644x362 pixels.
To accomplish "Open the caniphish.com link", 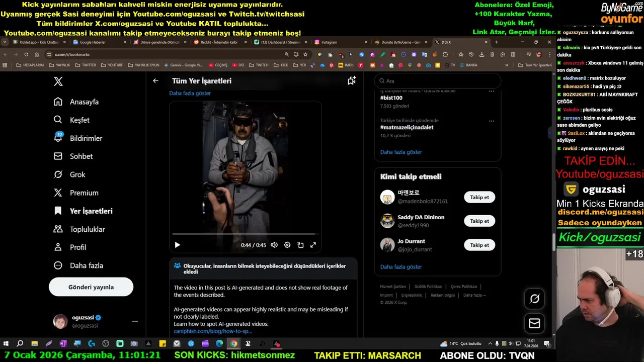I will (213, 331).
